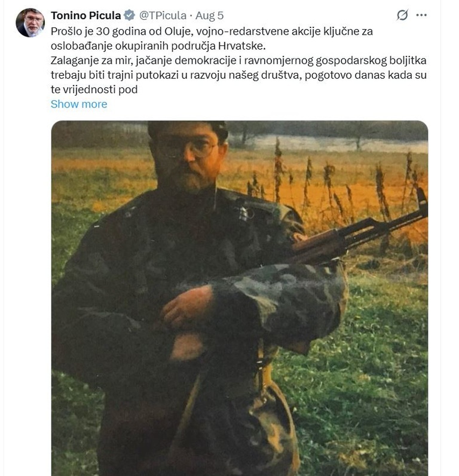Click the text line starting "trebaju biti trajni"

pos(238,75)
